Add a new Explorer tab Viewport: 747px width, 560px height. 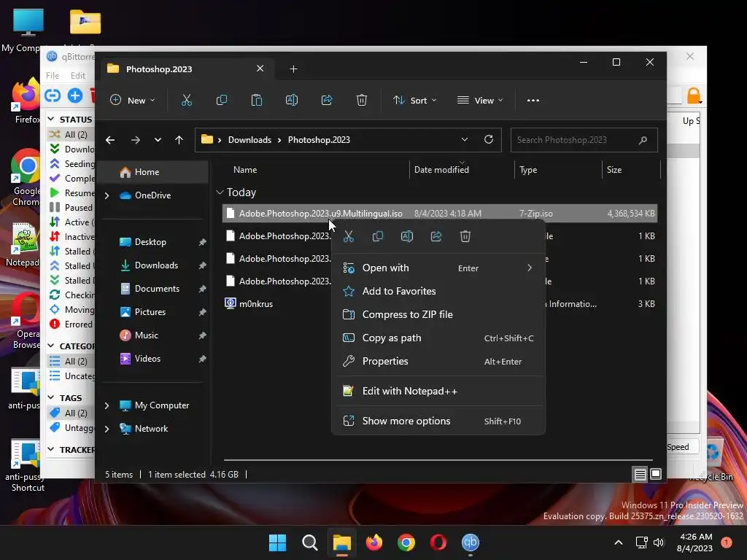293,69
